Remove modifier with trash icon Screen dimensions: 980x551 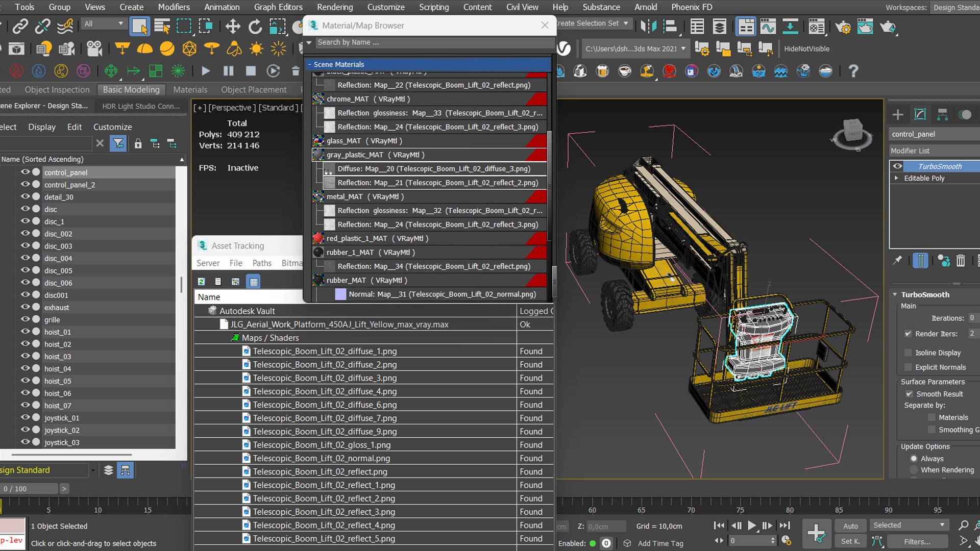961,261
